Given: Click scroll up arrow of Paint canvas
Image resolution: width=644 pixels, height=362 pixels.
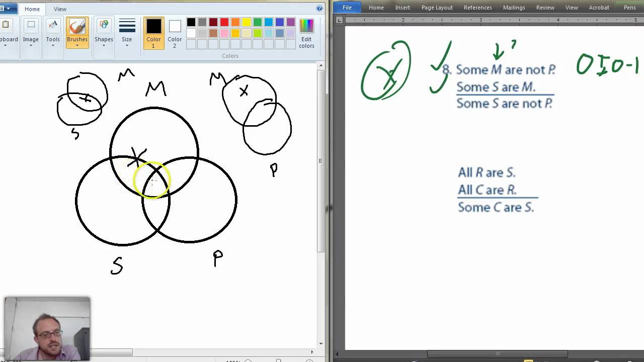Looking at the screenshot, I should pos(320,65).
